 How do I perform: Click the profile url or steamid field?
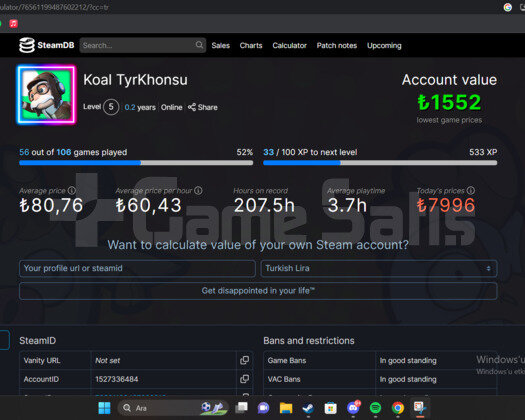(x=137, y=268)
